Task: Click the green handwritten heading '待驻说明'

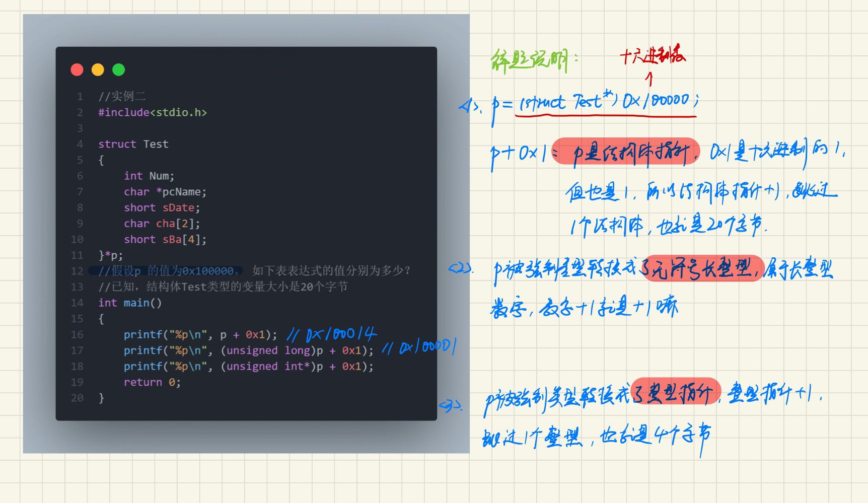Action: coord(535,60)
